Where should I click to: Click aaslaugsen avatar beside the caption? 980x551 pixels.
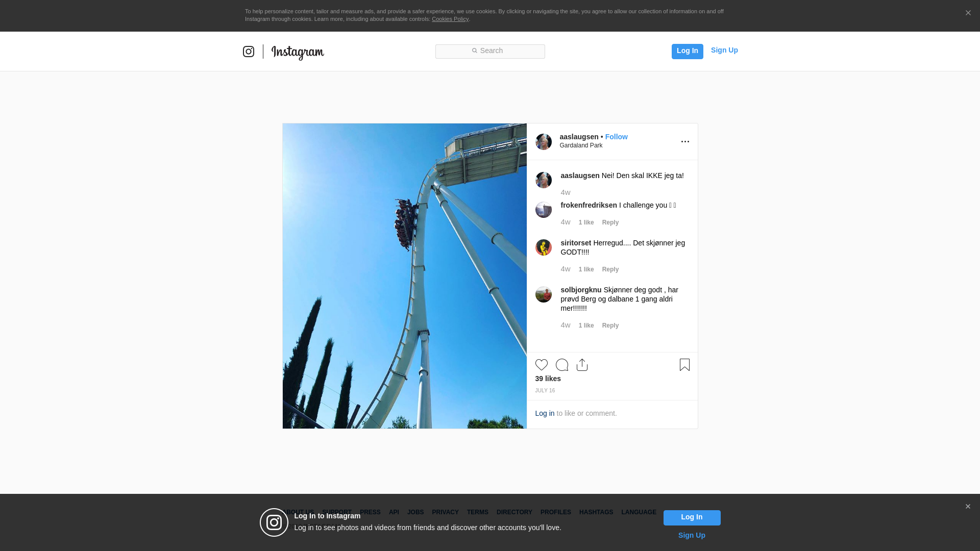(x=544, y=180)
